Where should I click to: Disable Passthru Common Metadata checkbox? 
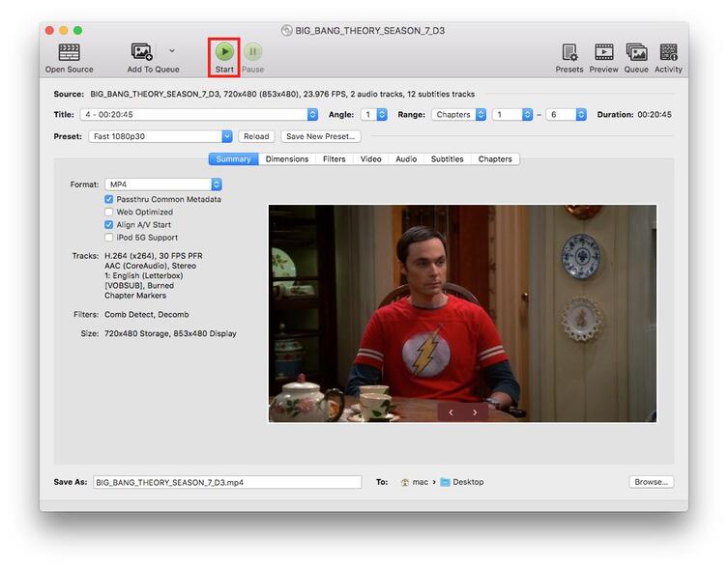[x=109, y=199]
